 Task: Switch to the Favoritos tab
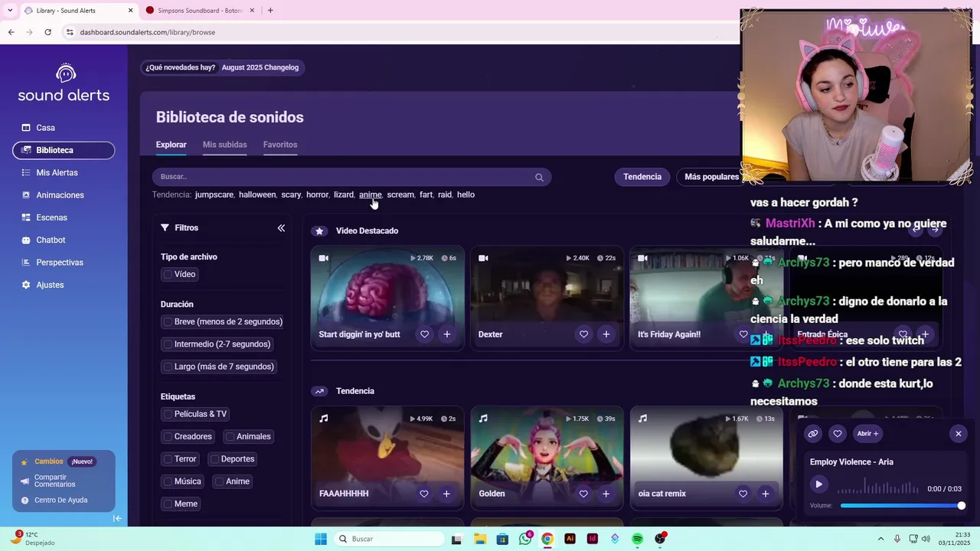[x=280, y=145]
